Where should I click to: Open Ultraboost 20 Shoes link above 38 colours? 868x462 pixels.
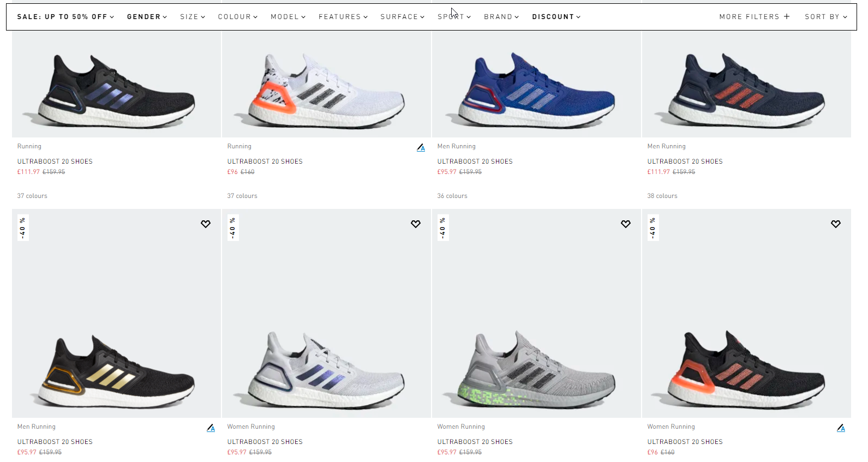685,161
